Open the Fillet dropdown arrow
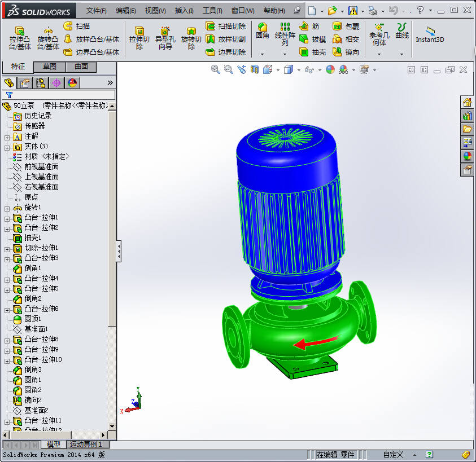476x462 pixels. click(x=263, y=54)
